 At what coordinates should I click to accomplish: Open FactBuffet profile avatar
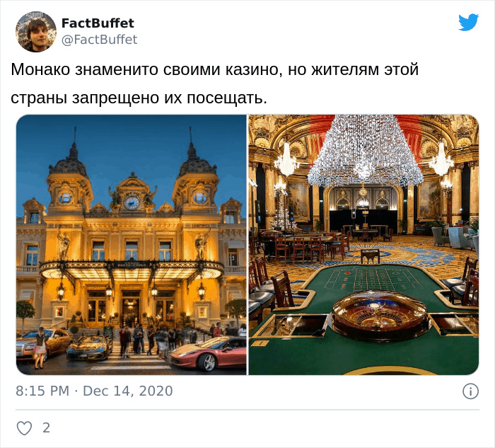pyautogui.click(x=35, y=32)
